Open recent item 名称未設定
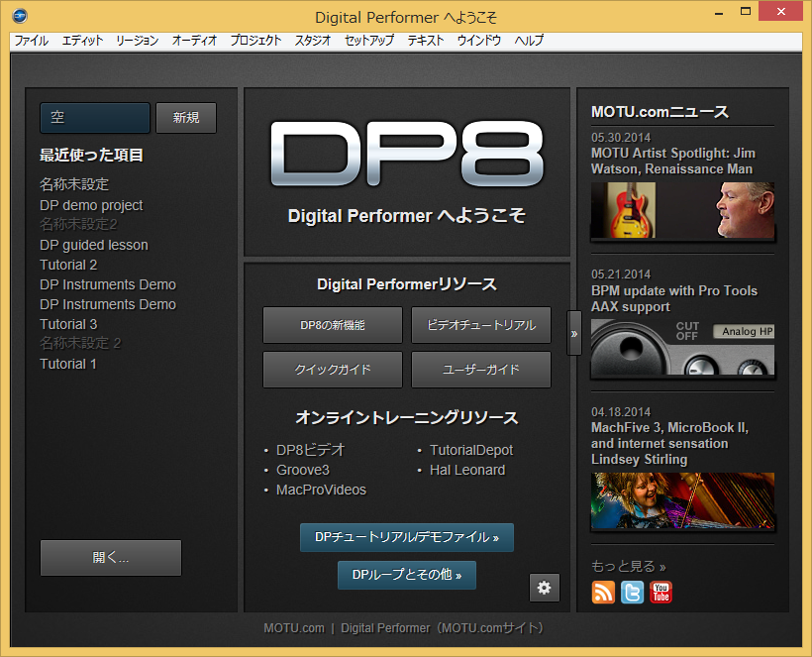The height and width of the screenshot is (657, 812). coord(74,184)
